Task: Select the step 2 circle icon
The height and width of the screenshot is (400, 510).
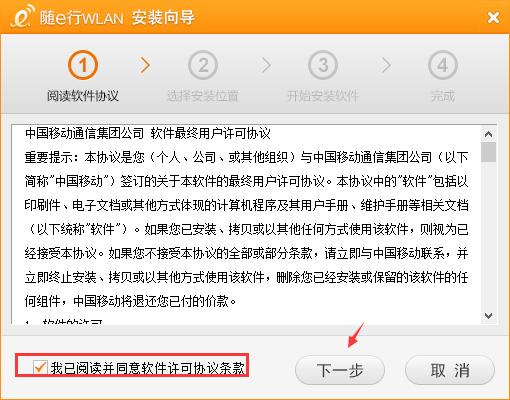Action: point(203,65)
